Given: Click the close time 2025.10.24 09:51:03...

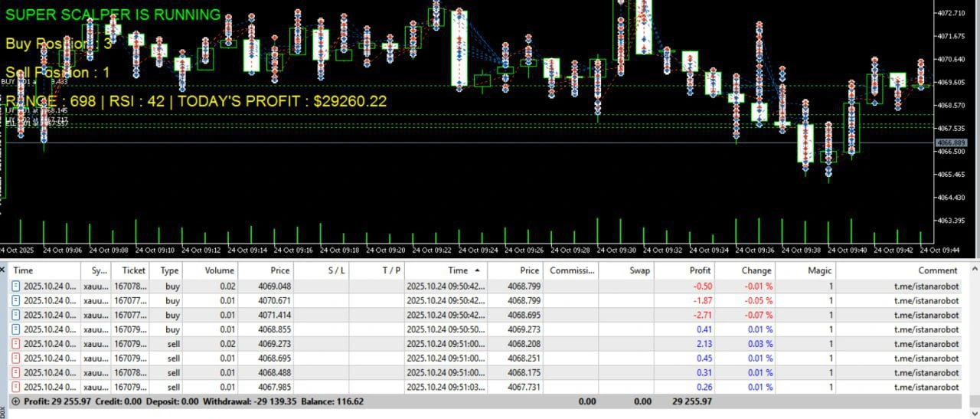Looking at the screenshot, I should point(446,387).
